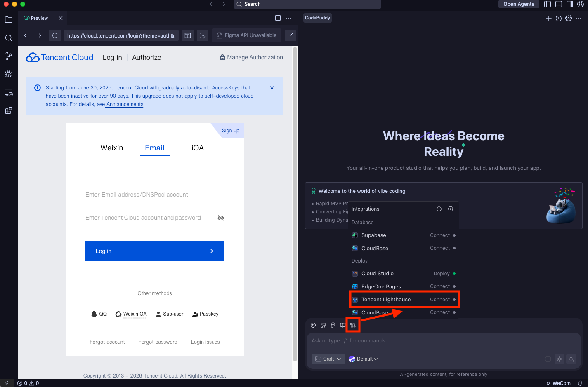Toggle the secondary sidebar layout icon

click(570, 4)
